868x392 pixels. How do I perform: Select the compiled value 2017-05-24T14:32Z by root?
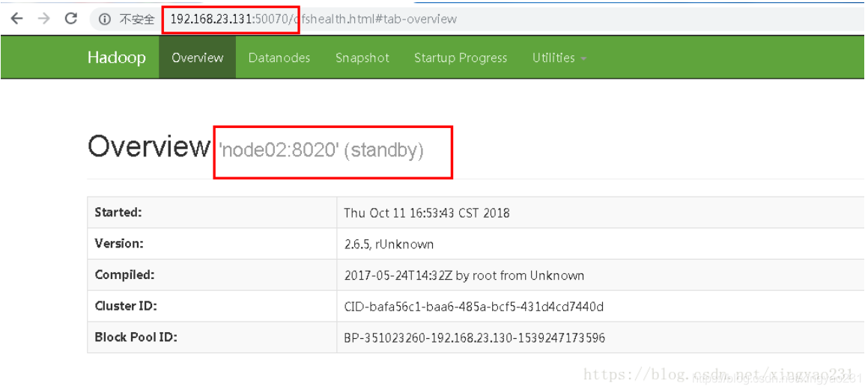[464, 275]
